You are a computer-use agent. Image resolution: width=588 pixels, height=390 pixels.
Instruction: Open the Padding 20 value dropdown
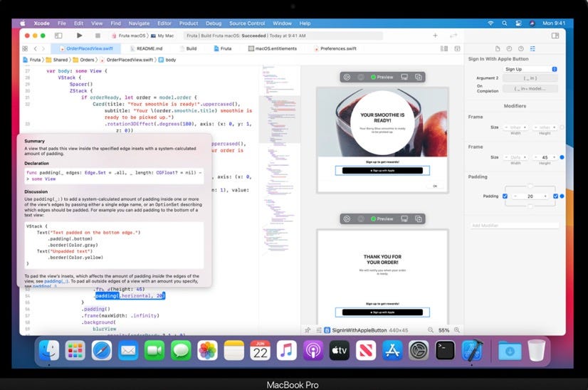(530, 196)
